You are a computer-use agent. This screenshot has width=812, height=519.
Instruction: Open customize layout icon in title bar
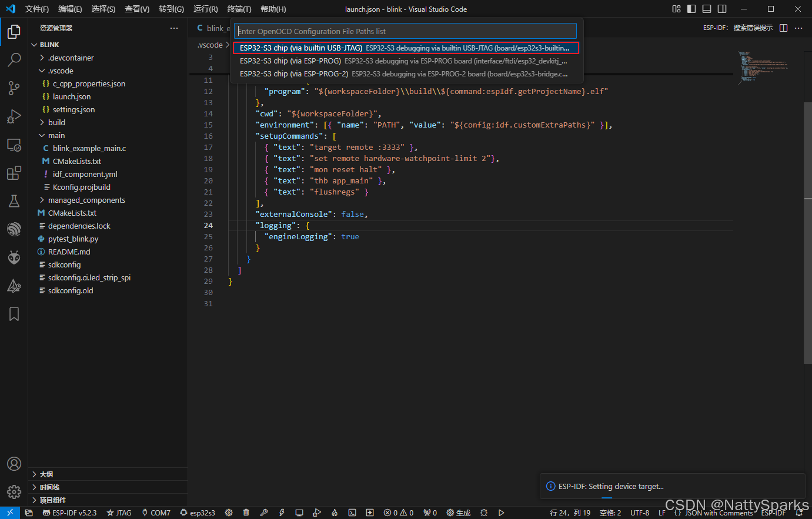pyautogui.click(x=676, y=9)
